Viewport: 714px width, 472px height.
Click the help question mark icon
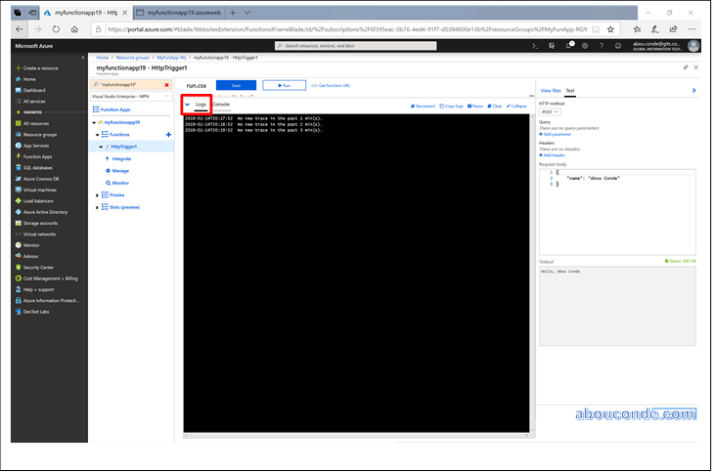[602, 45]
